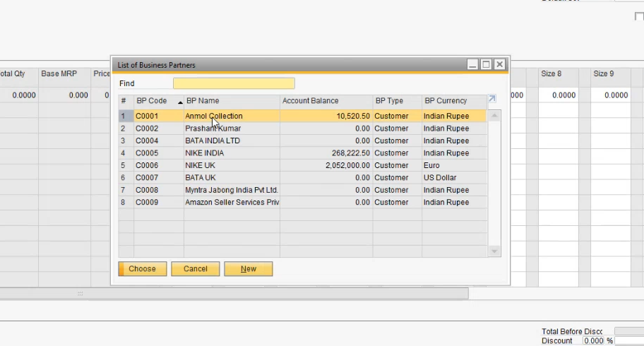
Task: Select Myntra Jabong India Pvt Ltd. row
Action: coord(232,190)
